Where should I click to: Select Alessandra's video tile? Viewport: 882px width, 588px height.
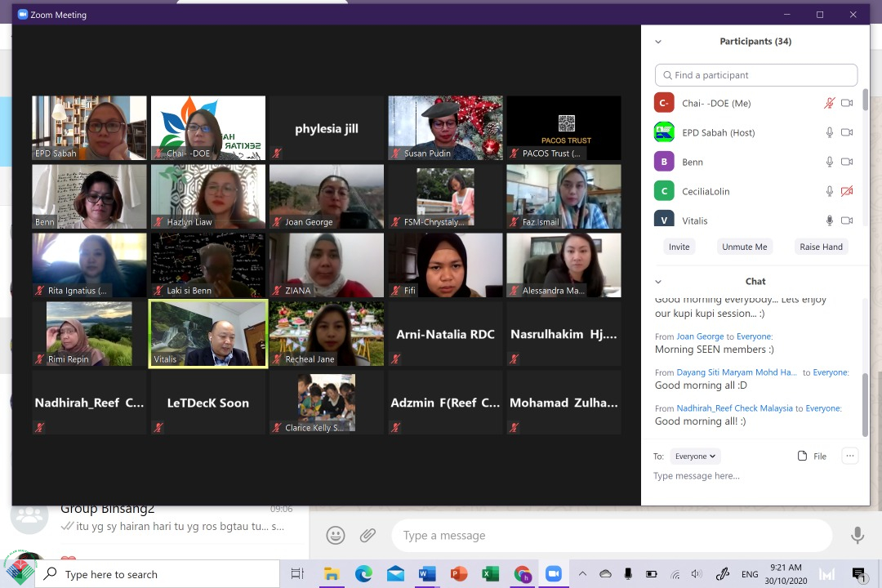coord(564,265)
